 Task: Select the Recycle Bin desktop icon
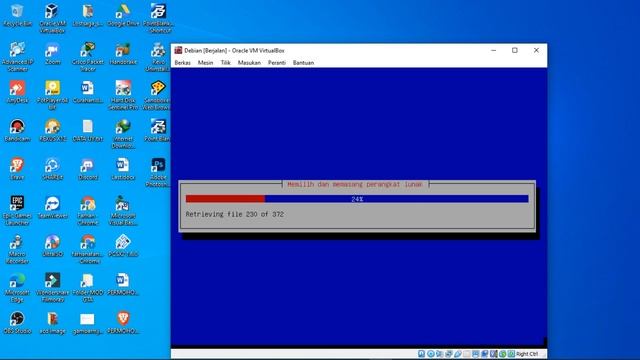(x=17, y=16)
